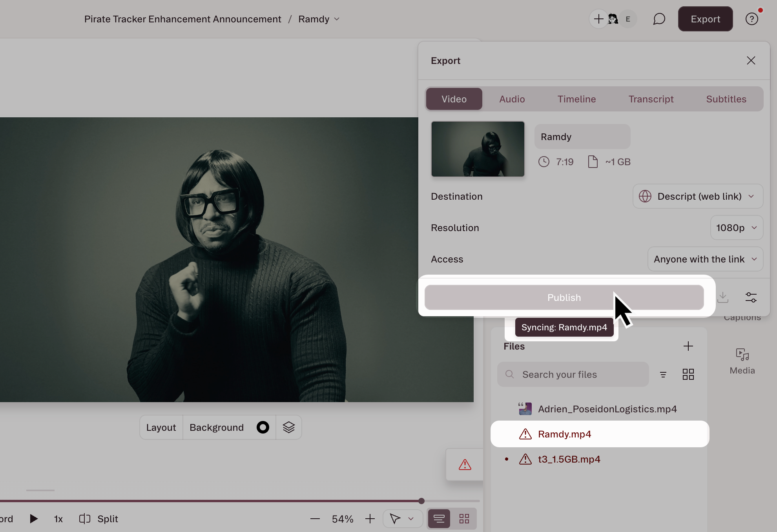Click the Publish button
Viewport: 777px width, 532px height.
[x=564, y=297]
